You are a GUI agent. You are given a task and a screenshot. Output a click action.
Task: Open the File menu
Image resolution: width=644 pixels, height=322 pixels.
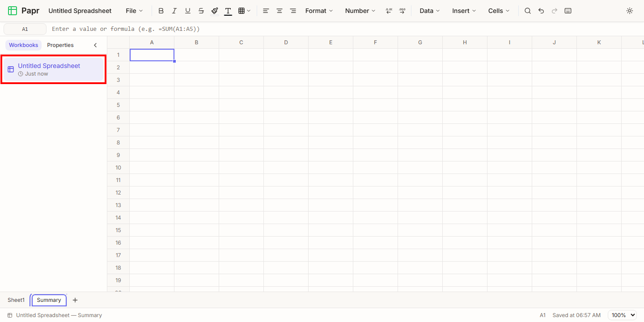pyautogui.click(x=134, y=11)
